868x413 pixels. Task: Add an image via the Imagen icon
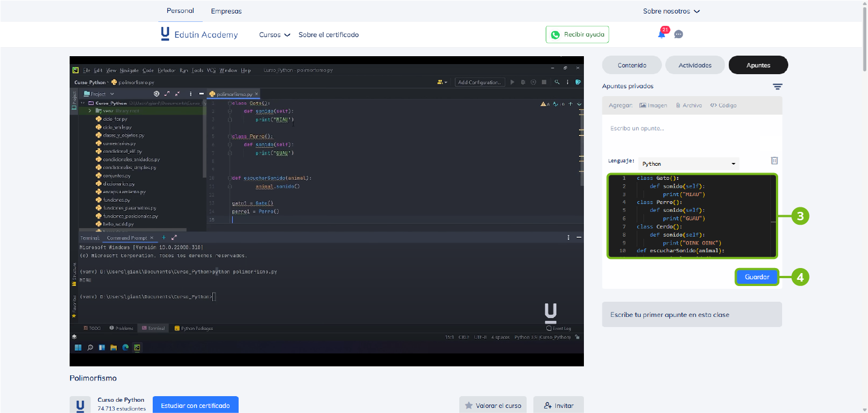pyautogui.click(x=653, y=106)
